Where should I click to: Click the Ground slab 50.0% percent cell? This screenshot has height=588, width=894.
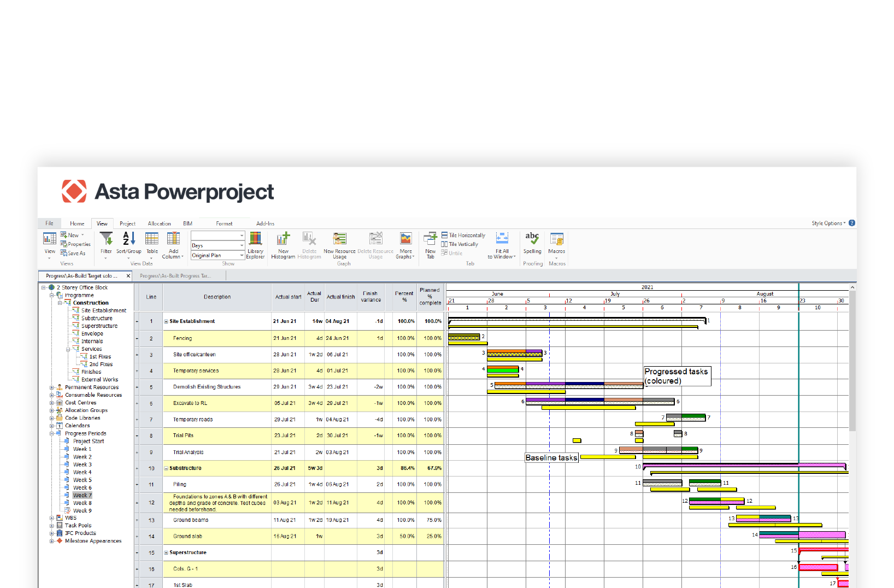click(x=404, y=537)
